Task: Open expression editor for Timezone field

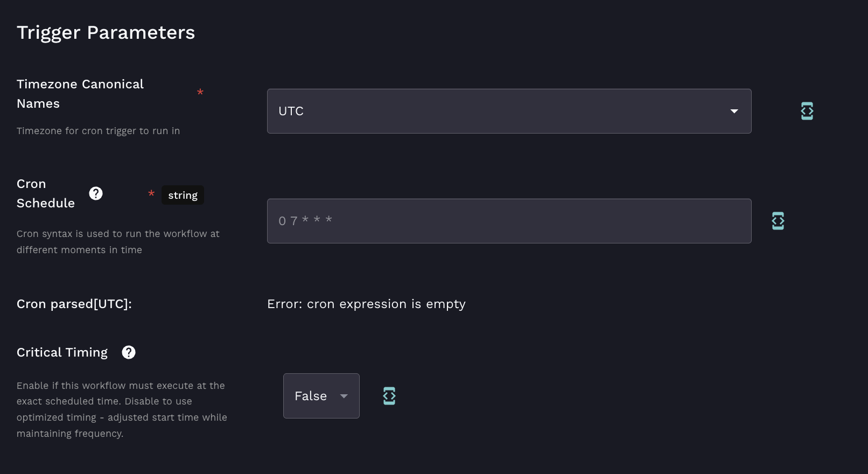Action: (807, 111)
